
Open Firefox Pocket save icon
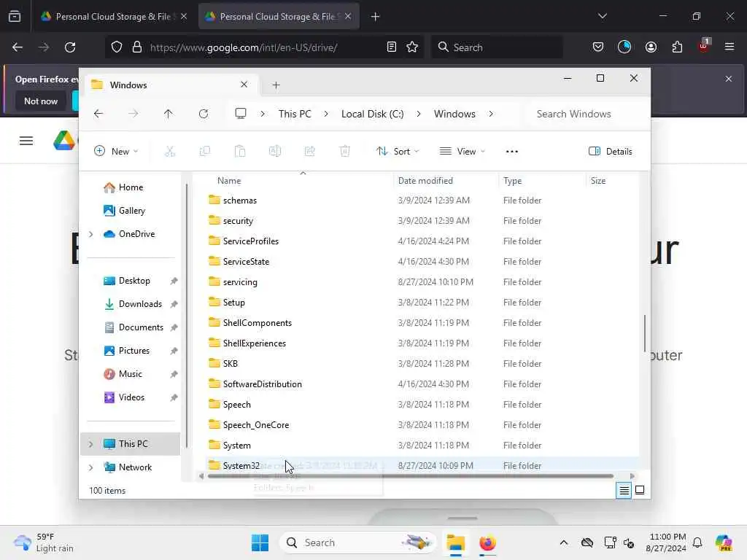(598, 47)
